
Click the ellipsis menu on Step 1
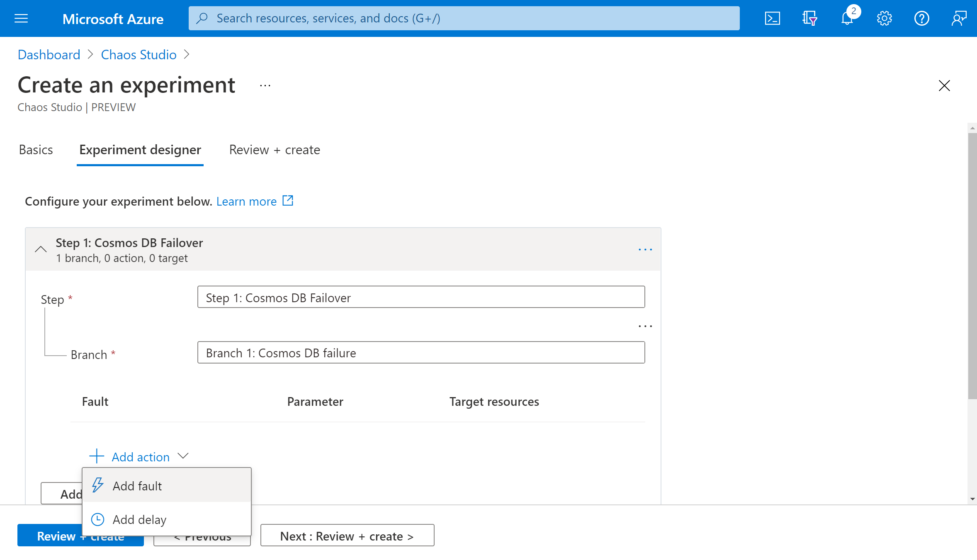[x=644, y=250]
